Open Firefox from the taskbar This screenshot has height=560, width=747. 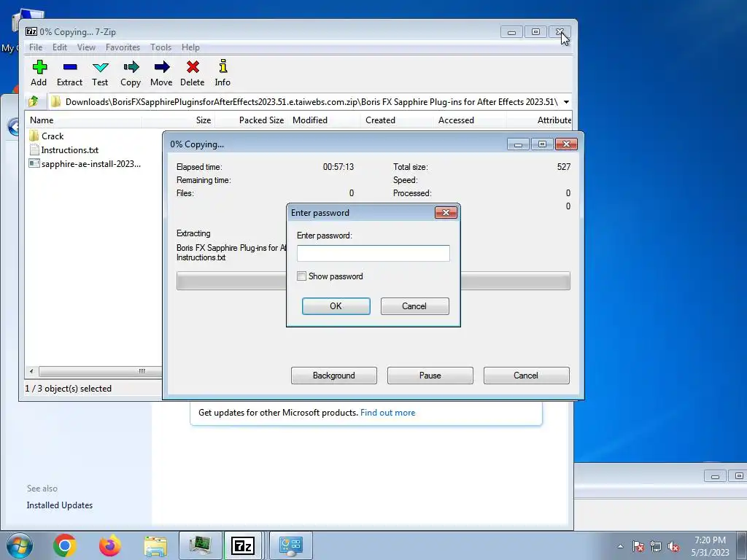pos(110,545)
